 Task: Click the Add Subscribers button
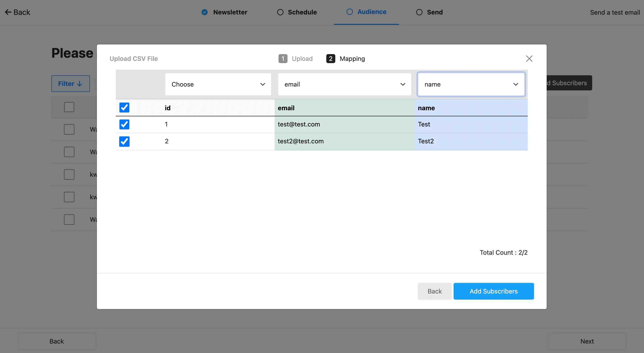pos(494,291)
